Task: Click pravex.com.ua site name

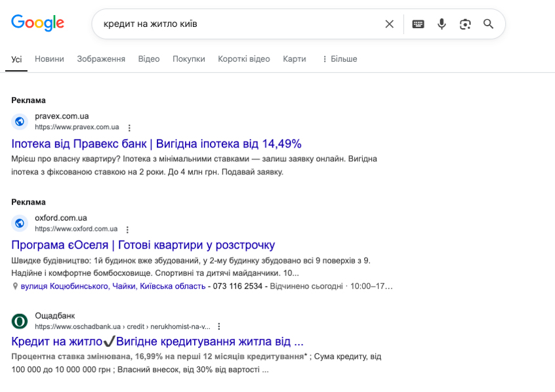Action: click(x=62, y=116)
